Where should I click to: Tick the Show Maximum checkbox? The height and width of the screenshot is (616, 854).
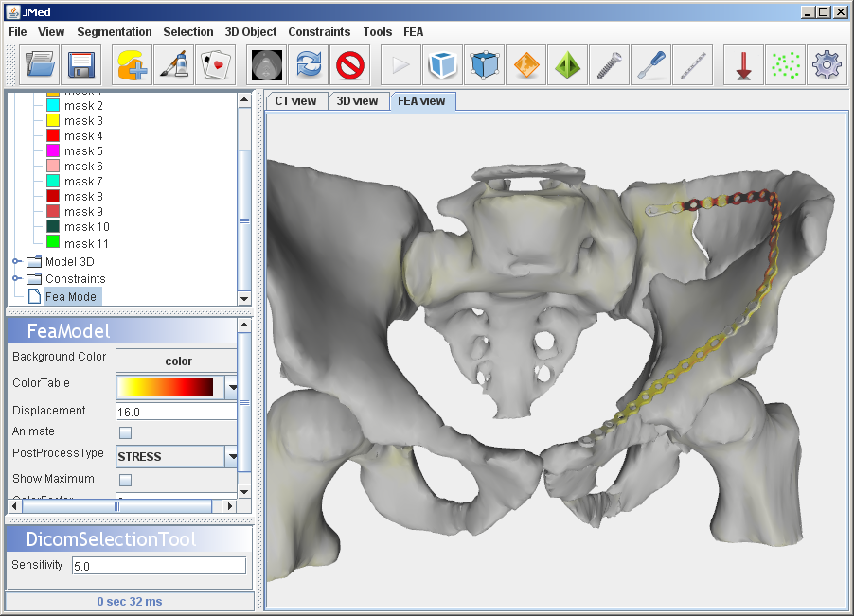coord(125,480)
